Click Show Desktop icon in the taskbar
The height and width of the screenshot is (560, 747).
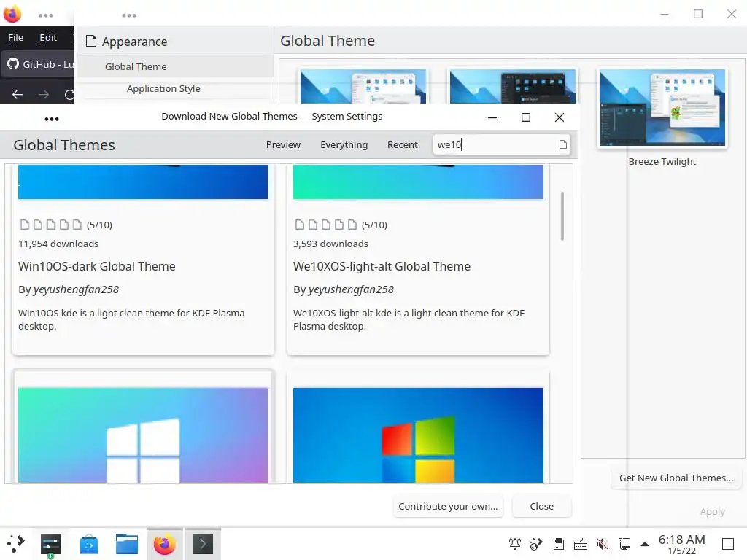coord(727,544)
